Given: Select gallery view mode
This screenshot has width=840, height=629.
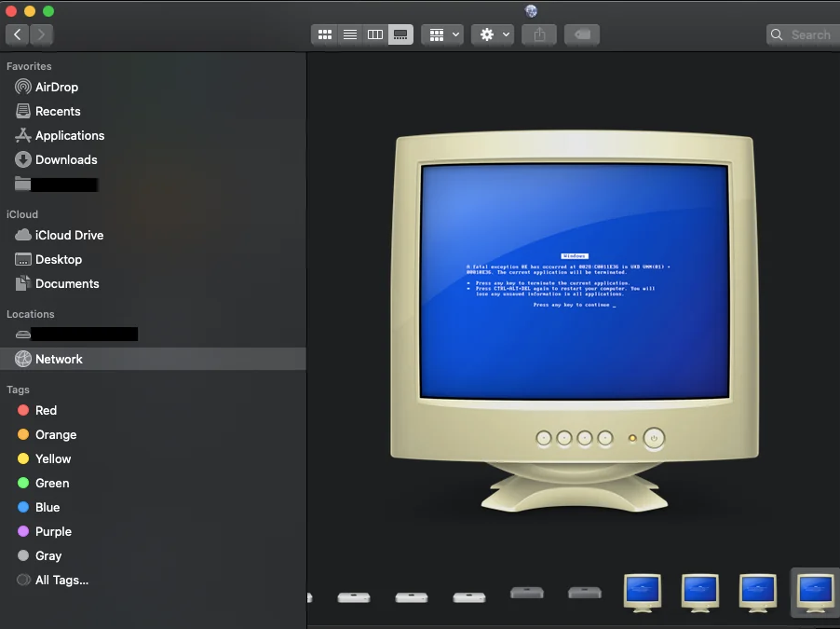Looking at the screenshot, I should (400, 34).
